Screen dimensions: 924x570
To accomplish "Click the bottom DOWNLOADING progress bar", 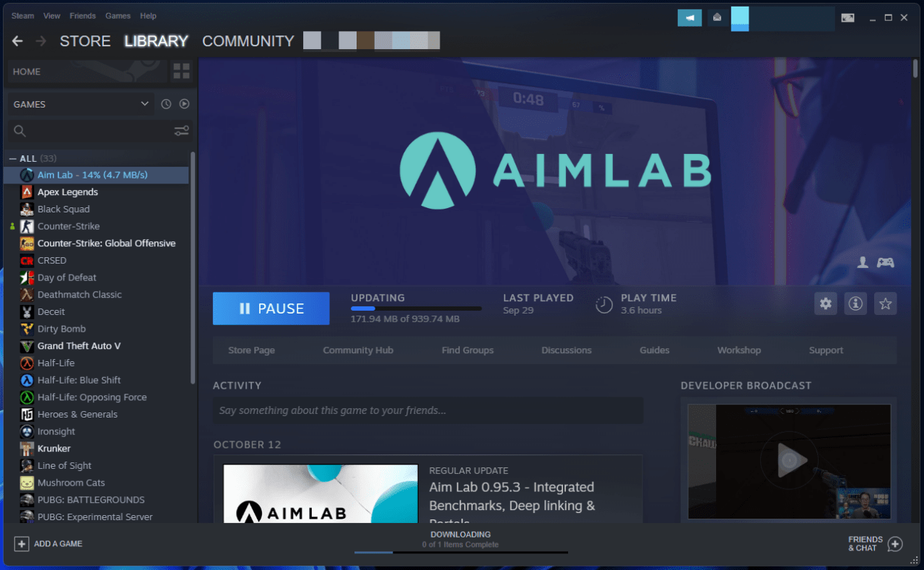I will (x=461, y=553).
